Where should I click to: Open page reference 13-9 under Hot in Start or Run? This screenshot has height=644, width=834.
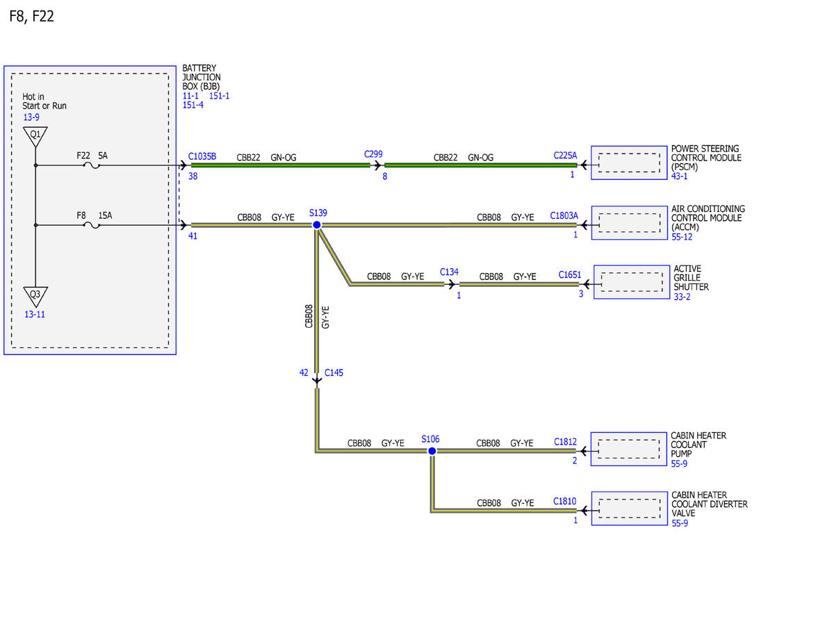(31, 117)
